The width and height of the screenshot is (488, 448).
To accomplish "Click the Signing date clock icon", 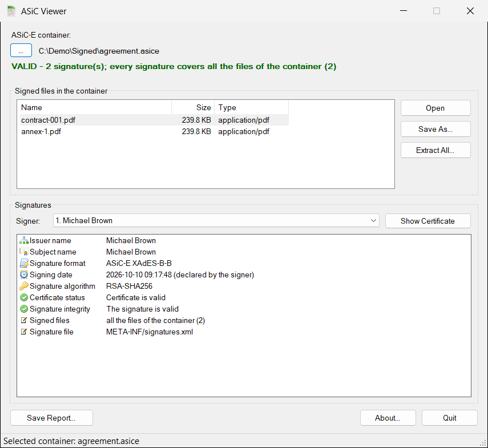I will point(24,275).
